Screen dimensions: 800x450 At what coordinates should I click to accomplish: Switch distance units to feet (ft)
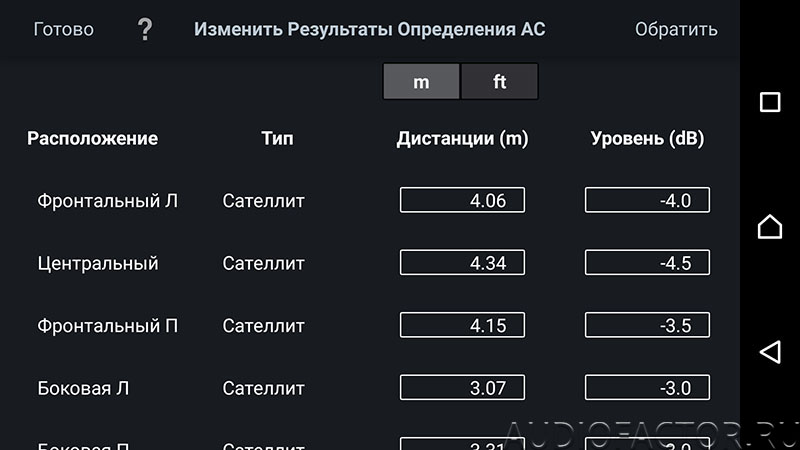click(499, 81)
